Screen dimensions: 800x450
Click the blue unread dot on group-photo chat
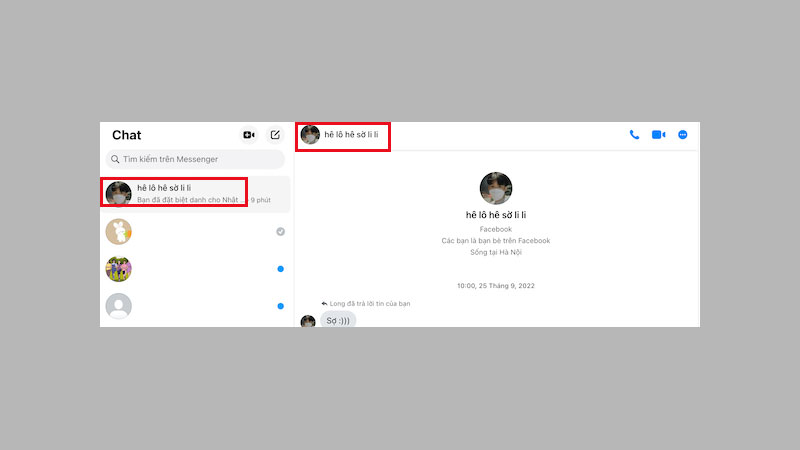pyautogui.click(x=281, y=269)
